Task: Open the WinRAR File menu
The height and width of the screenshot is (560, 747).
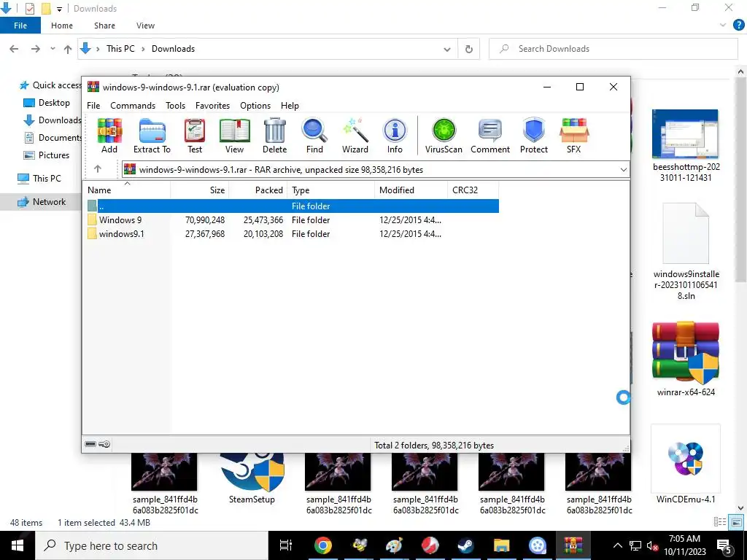Action: 93,105
